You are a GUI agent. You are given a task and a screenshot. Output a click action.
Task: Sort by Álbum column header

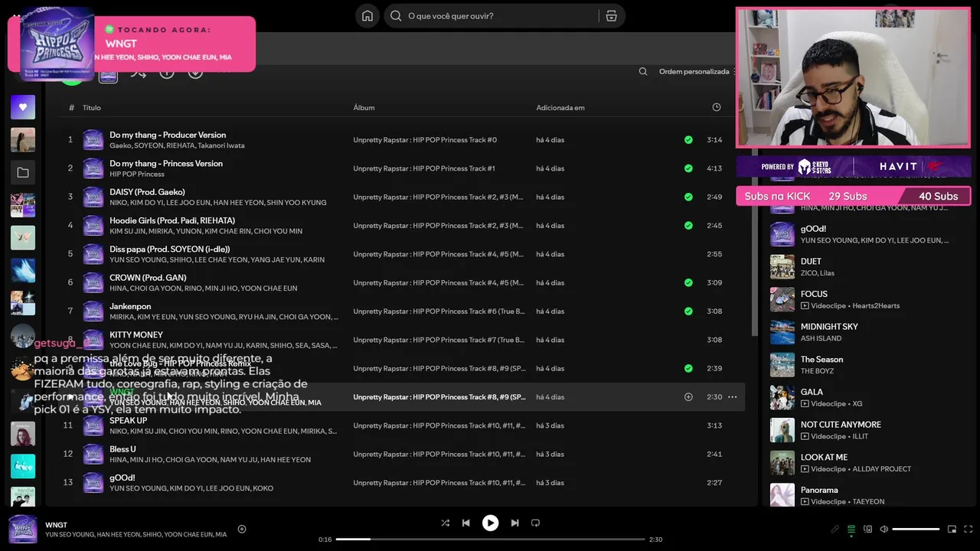click(x=364, y=108)
